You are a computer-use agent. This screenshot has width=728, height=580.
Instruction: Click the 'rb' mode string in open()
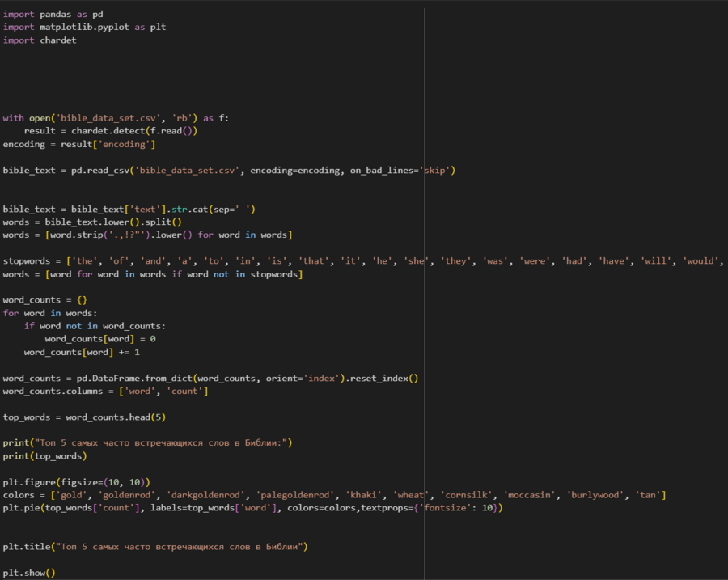pyautogui.click(x=181, y=118)
